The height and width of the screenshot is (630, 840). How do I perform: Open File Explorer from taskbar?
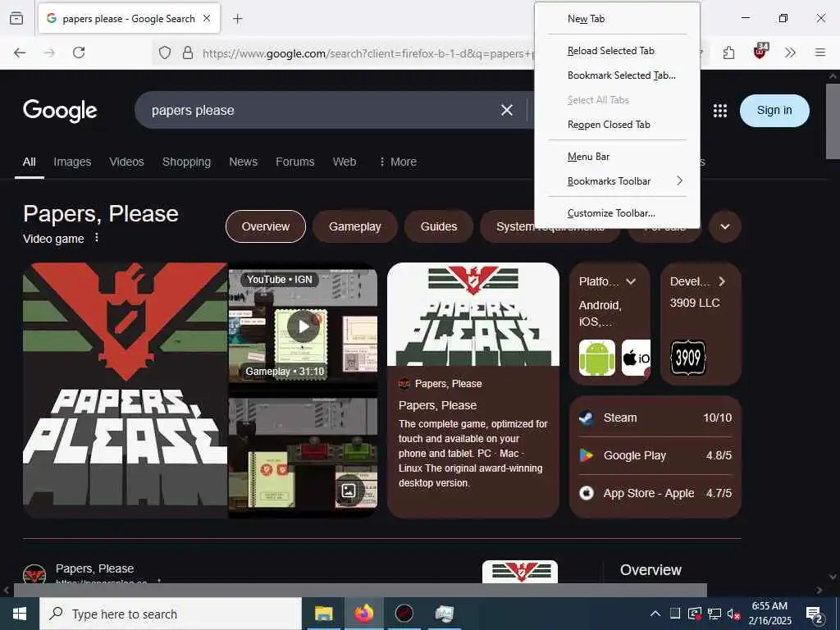[x=323, y=614]
